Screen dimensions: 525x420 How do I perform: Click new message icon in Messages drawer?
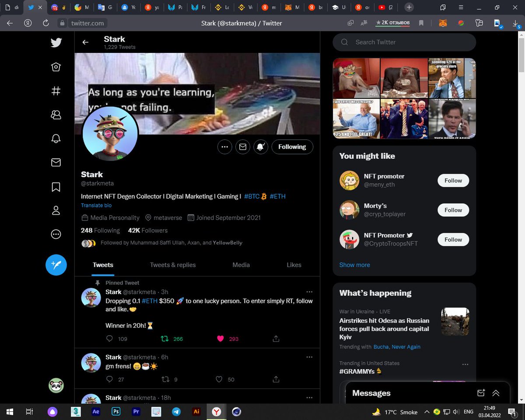point(481,393)
